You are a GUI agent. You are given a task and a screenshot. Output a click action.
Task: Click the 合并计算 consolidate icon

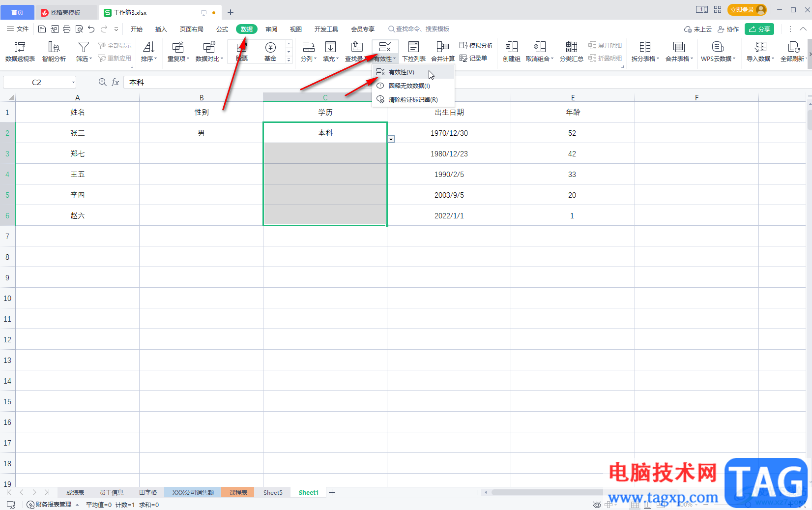coord(443,47)
